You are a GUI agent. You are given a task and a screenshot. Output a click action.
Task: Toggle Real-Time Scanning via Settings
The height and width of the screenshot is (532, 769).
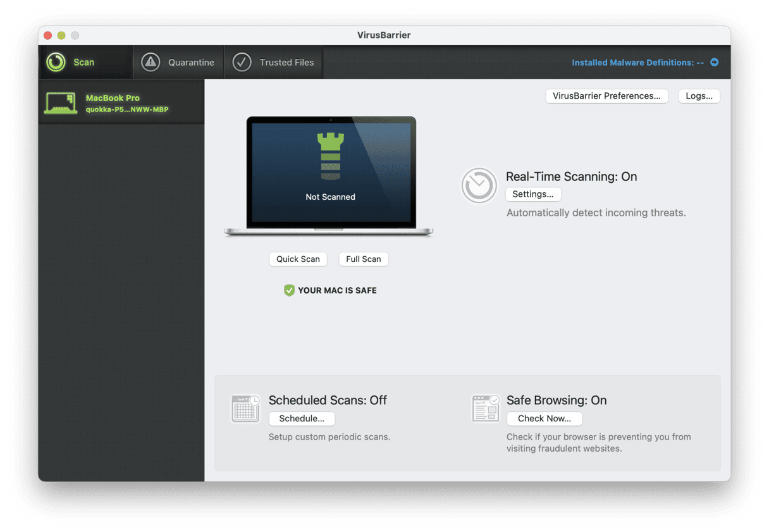click(532, 194)
